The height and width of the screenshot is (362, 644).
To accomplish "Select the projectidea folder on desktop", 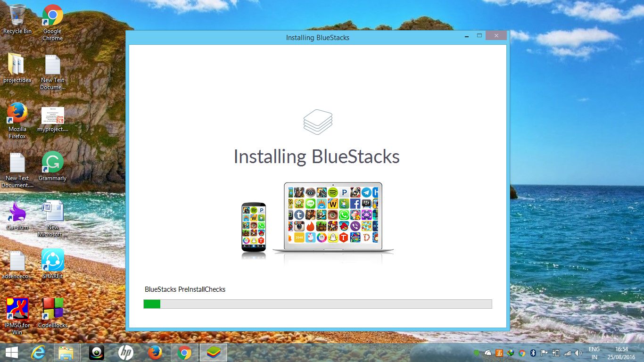I will tap(17, 68).
